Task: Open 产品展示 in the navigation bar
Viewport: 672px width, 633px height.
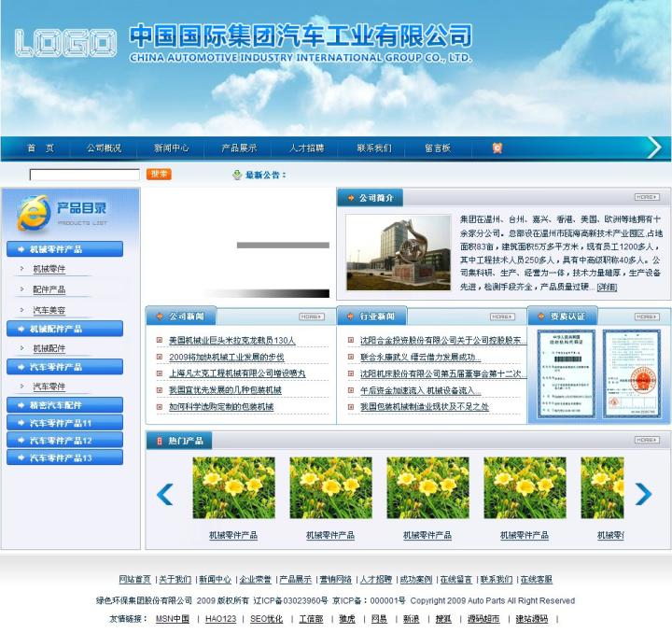Action: [239, 148]
